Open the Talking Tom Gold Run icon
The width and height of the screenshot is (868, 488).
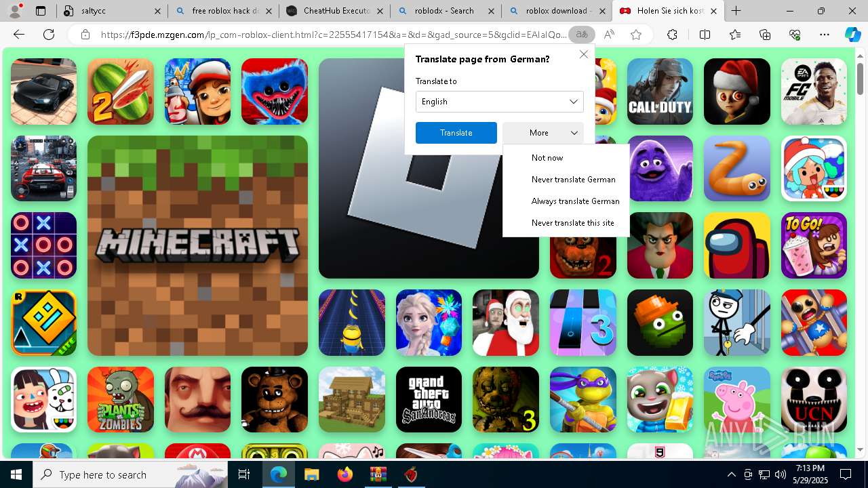tap(660, 400)
